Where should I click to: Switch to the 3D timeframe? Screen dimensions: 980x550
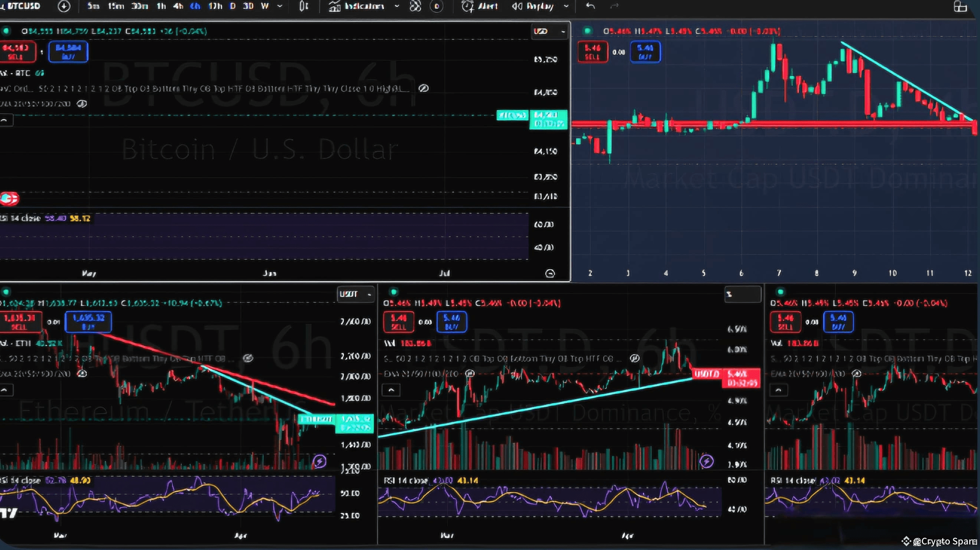point(248,6)
